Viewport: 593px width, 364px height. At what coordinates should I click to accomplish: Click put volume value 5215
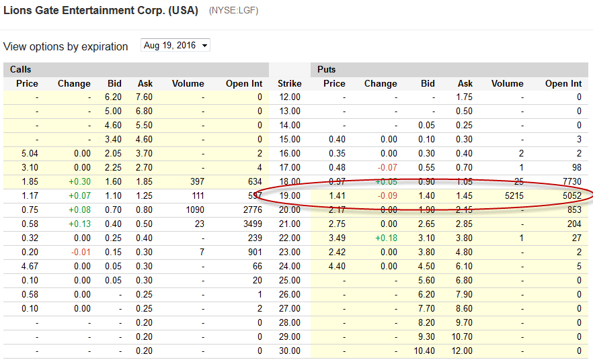point(514,195)
